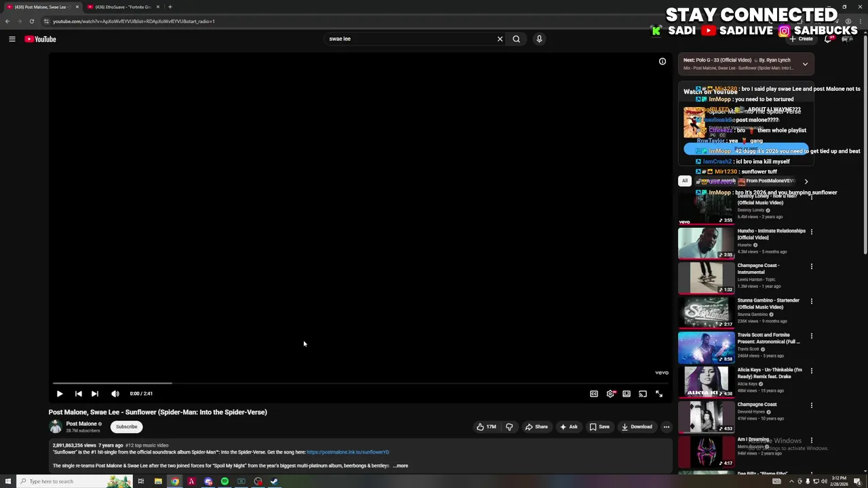The height and width of the screenshot is (488, 868).
Task: Open the Post Malone channel name
Action: [81, 424]
